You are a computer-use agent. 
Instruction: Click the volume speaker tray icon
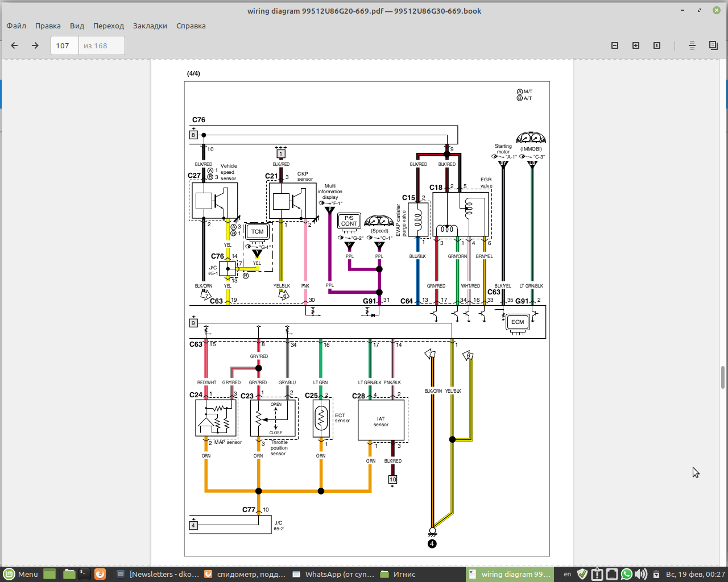point(640,574)
